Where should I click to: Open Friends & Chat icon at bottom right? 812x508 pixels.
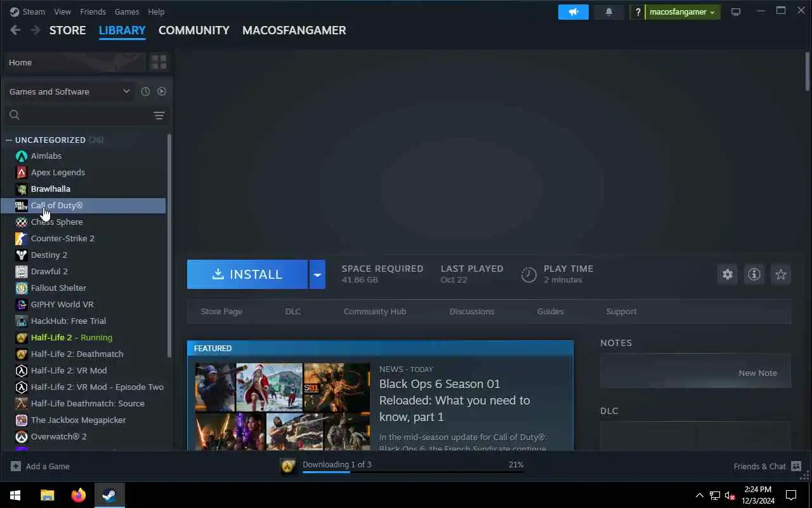(796, 466)
